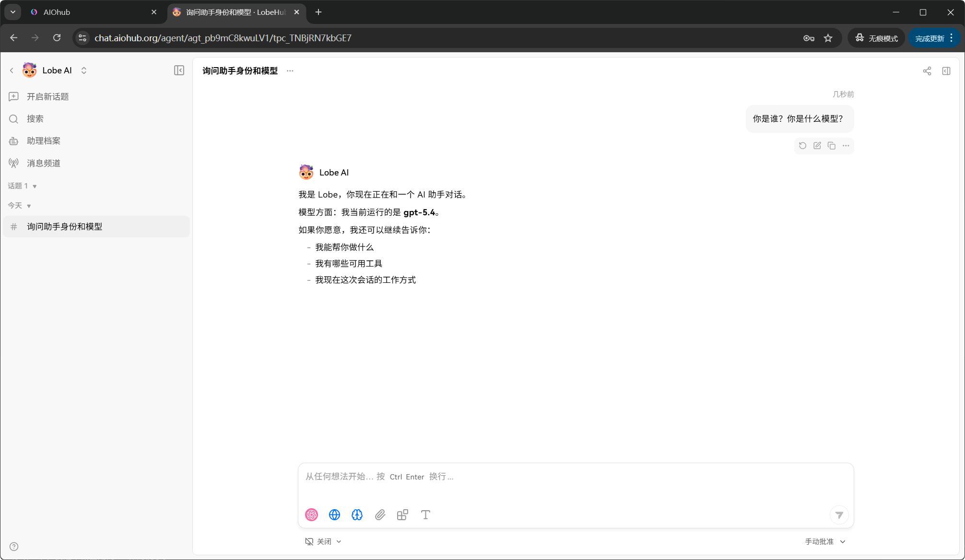This screenshot has height=560, width=965.
Task: Open the 搜索 search entry
Action: tap(96, 119)
